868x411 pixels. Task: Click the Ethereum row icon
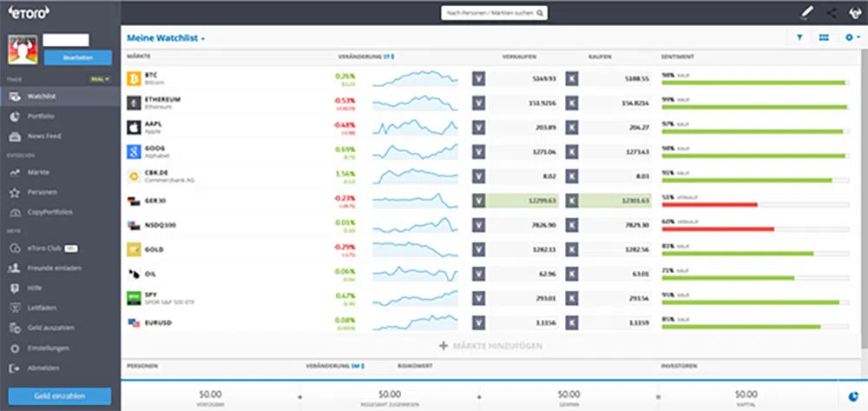click(x=134, y=103)
